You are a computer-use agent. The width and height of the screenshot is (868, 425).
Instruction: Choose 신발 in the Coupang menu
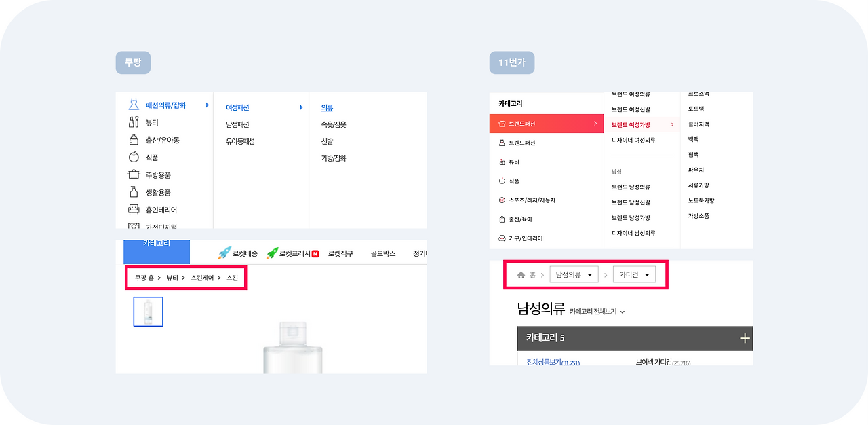pos(327,141)
